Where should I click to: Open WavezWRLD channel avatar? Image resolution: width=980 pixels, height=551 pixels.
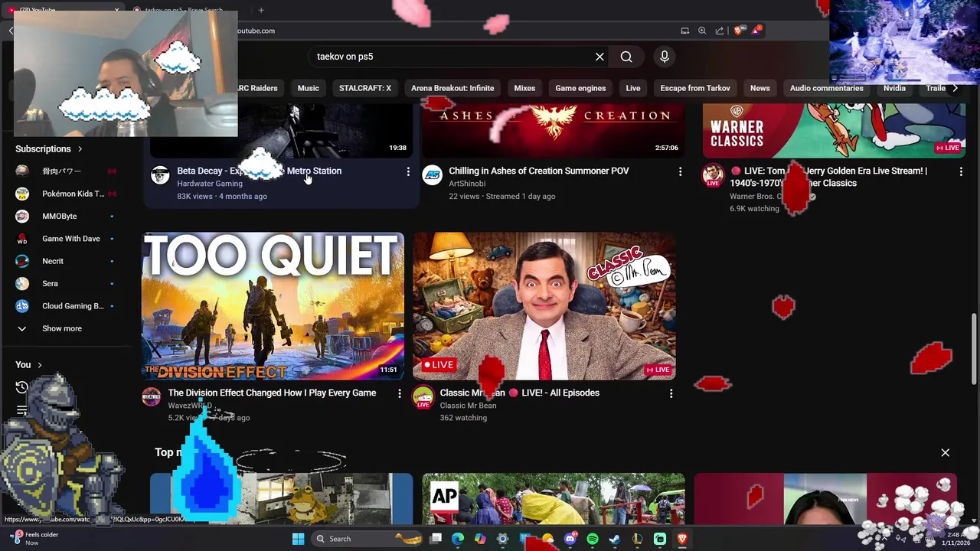point(152,396)
